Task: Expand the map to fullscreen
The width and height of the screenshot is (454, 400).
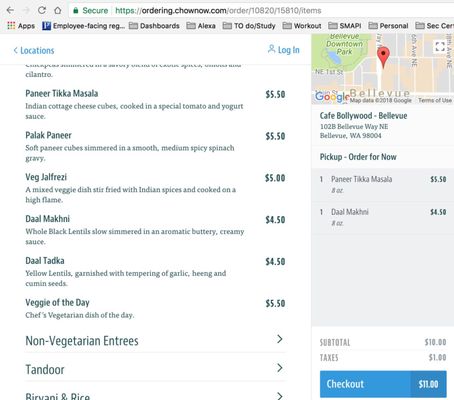Action: pos(440,47)
